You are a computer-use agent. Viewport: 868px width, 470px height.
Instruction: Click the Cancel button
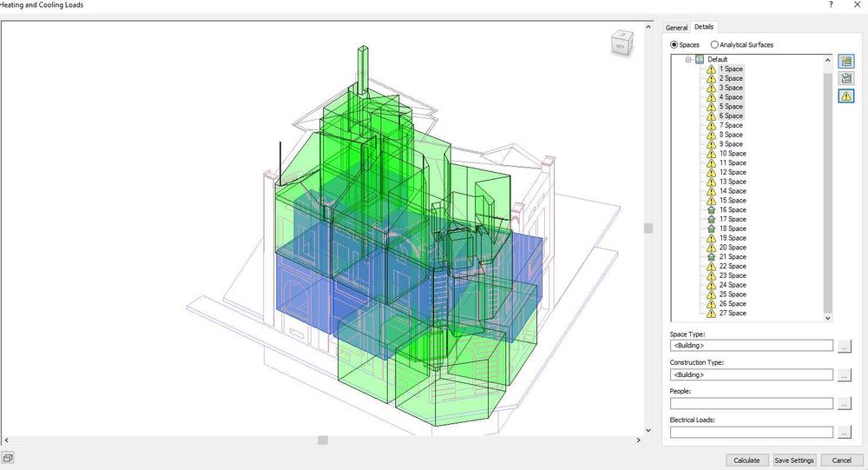click(841, 460)
